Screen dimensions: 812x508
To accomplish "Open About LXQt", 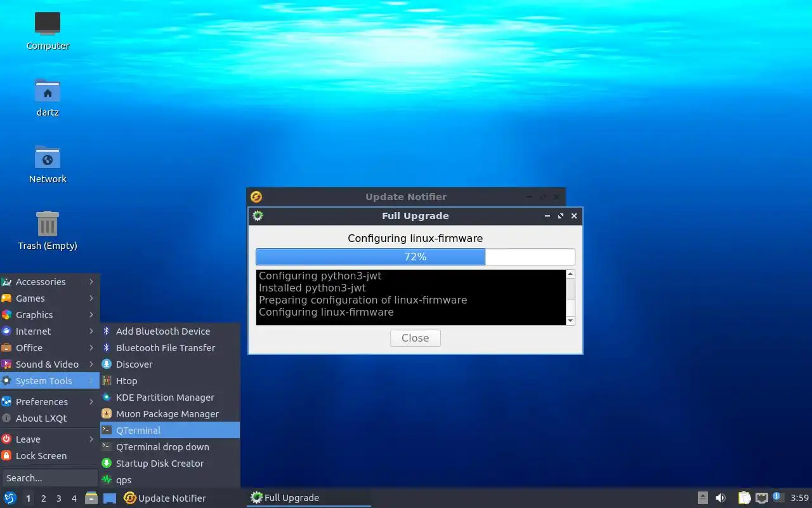I will click(49, 418).
